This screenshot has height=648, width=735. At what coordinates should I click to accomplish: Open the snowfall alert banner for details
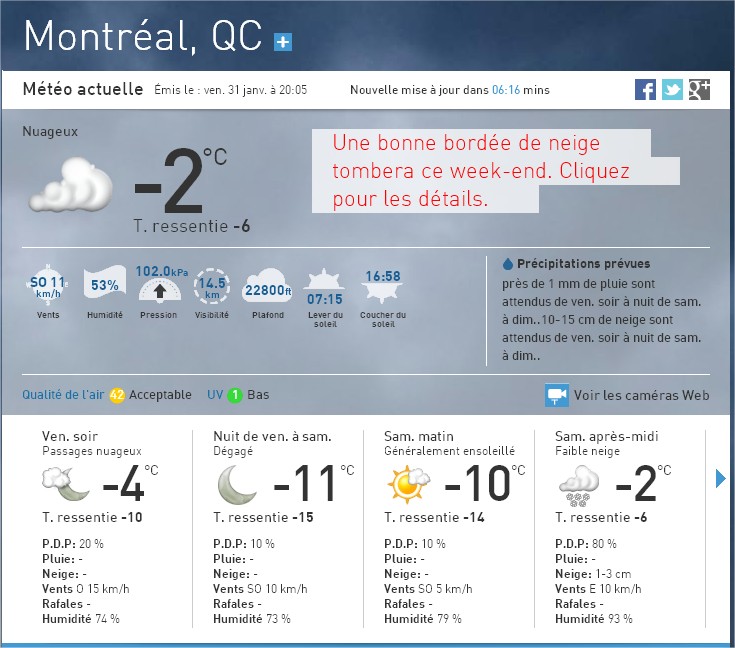click(x=480, y=171)
